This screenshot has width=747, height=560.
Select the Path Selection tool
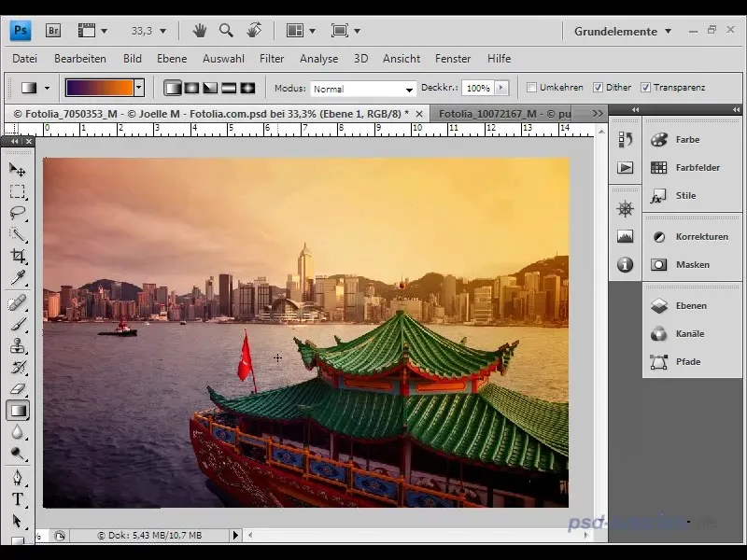point(18,521)
